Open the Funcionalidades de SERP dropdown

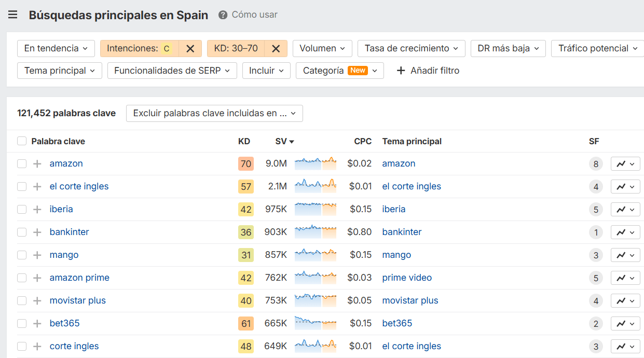172,71
